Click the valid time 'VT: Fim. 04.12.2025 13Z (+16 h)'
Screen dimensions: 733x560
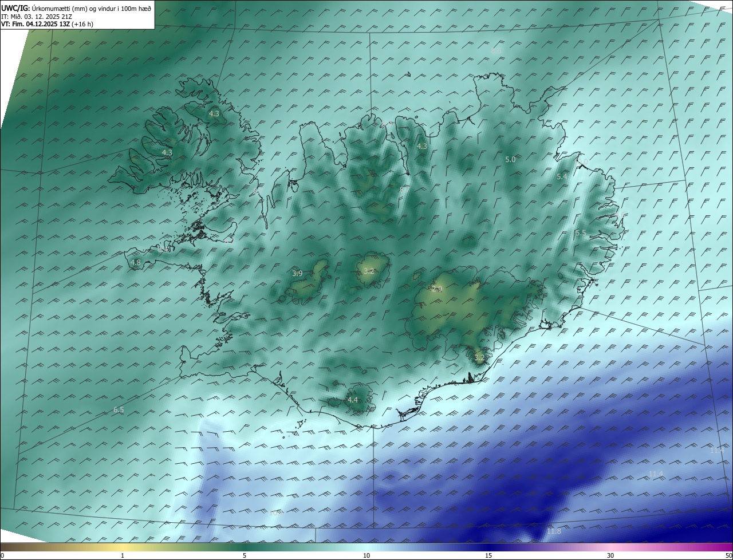(47, 24)
